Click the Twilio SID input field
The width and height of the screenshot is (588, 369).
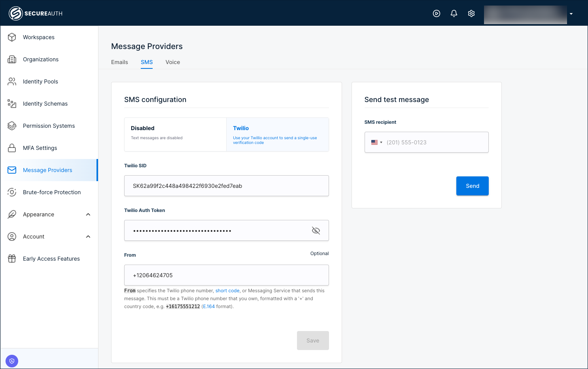226,185
